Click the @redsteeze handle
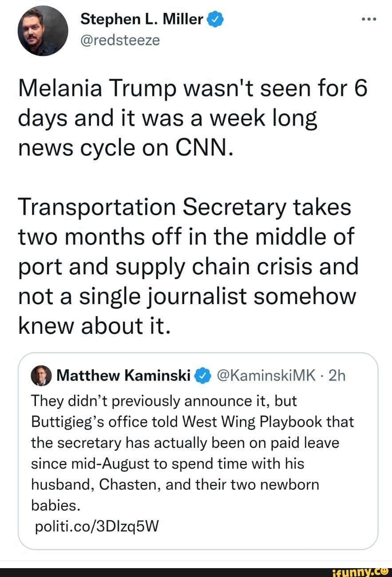This screenshot has width=392, height=577. point(120,40)
